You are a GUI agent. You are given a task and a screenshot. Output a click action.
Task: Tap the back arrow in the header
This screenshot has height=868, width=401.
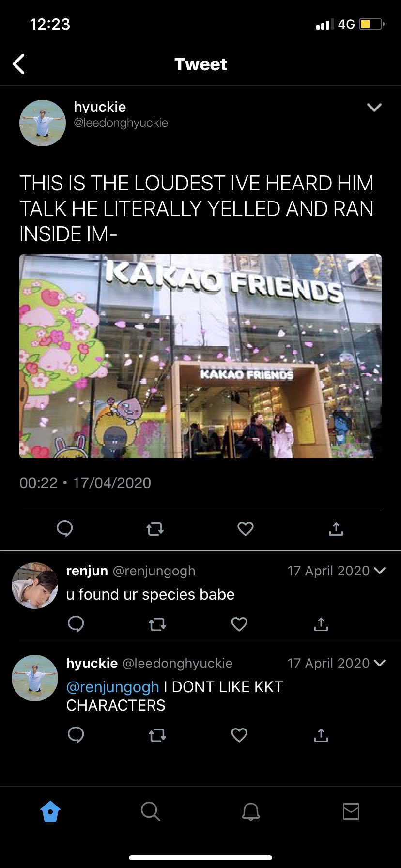click(x=18, y=64)
